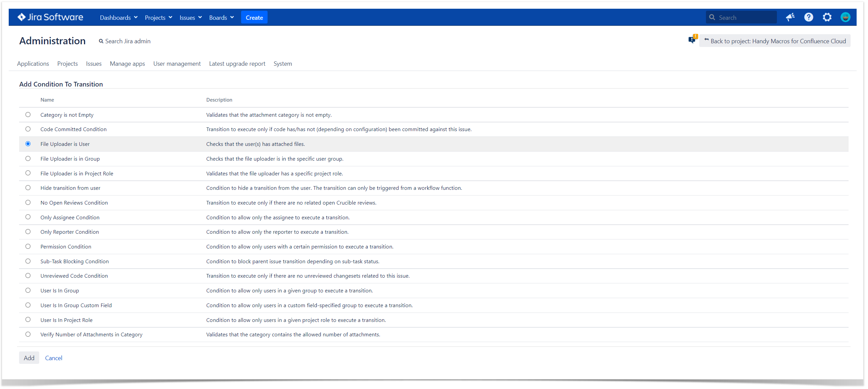Open the Jira settings gear icon
This screenshot has height=389, width=868.
(x=827, y=17)
